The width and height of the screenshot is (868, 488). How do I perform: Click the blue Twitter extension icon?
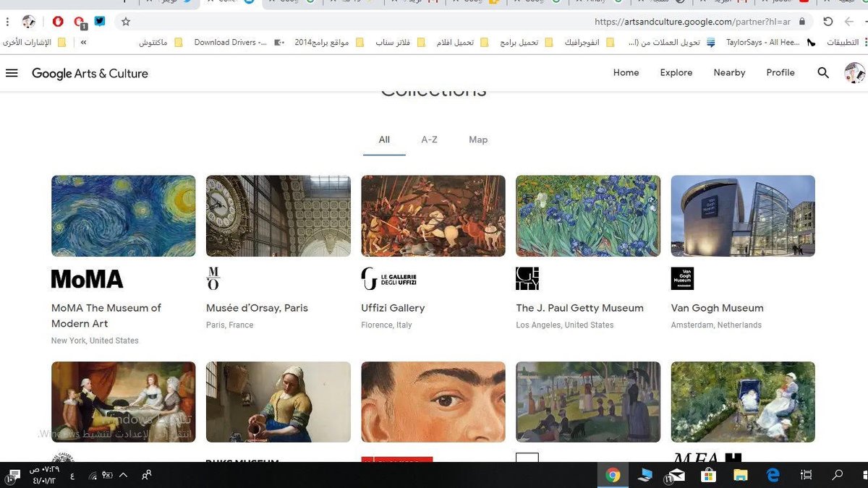pyautogui.click(x=100, y=21)
